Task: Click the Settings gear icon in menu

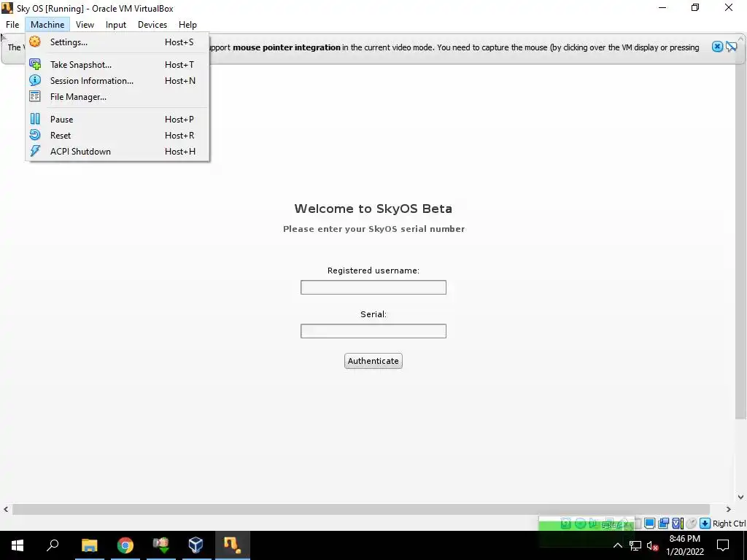Action: (35, 42)
